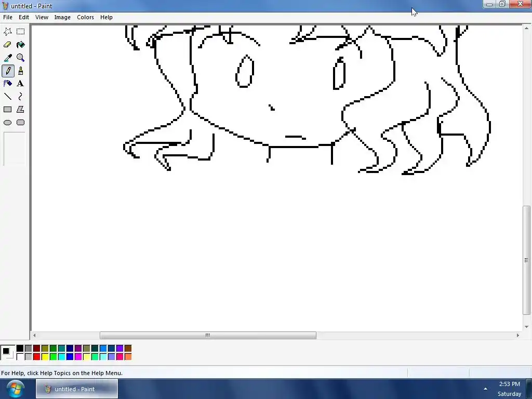
Task: Choose the bright yellow color swatch
Action: tap(45, 356)
